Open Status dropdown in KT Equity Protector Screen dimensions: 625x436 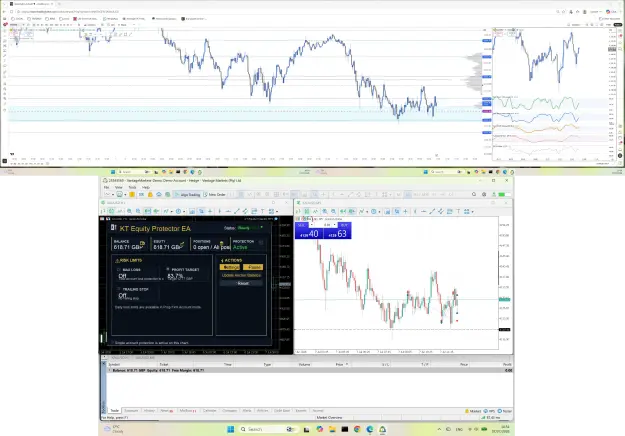tap(262, 228)
